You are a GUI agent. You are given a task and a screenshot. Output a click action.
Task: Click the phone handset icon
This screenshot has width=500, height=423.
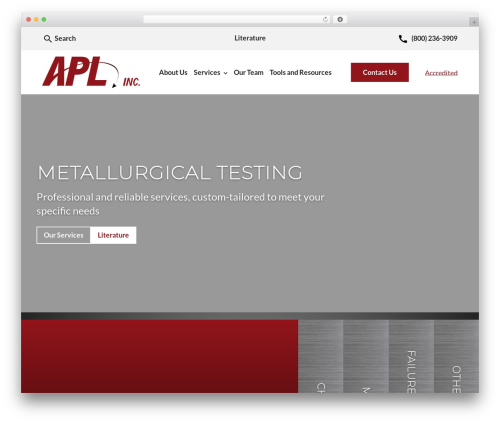point(403,39)
